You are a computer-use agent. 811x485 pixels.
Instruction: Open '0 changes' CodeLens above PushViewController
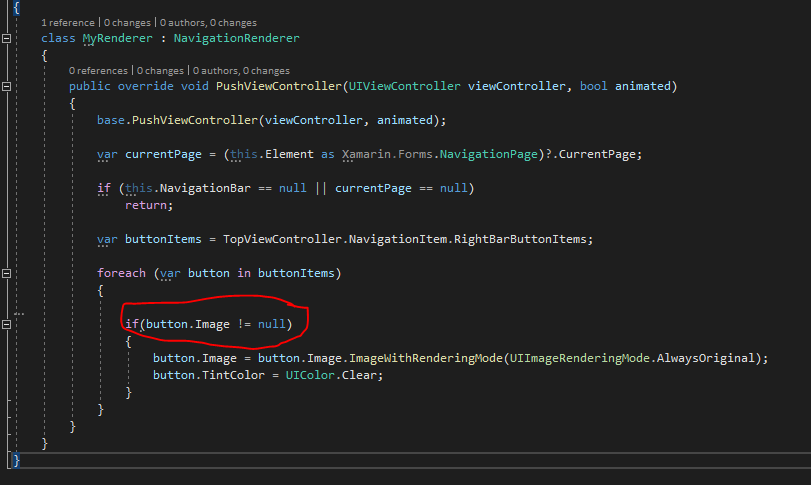[160, 71]
